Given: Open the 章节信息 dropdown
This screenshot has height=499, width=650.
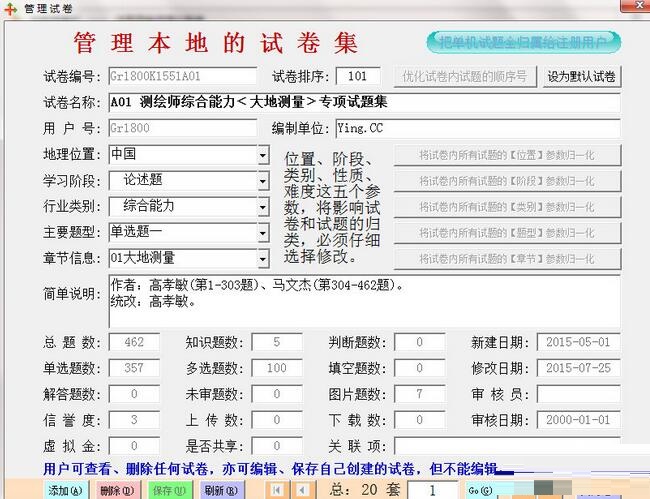Looking at the screenshot, I should tap(263, 259).
